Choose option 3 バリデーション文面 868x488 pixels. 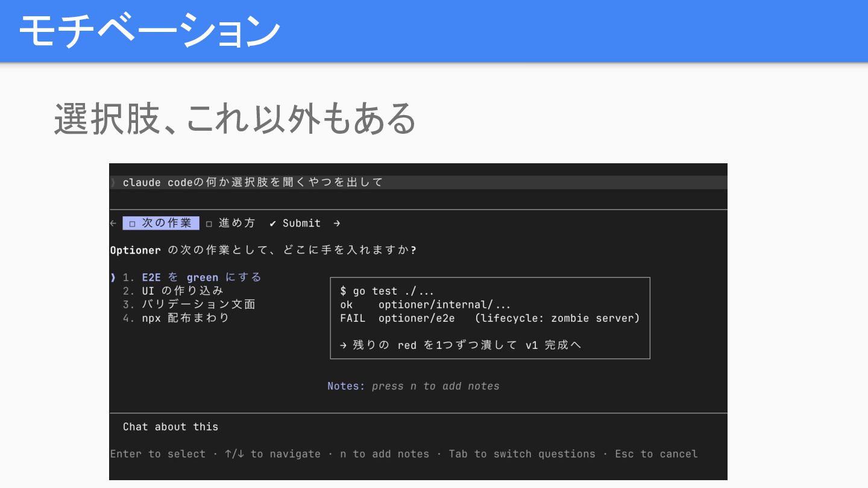point(189,304)
